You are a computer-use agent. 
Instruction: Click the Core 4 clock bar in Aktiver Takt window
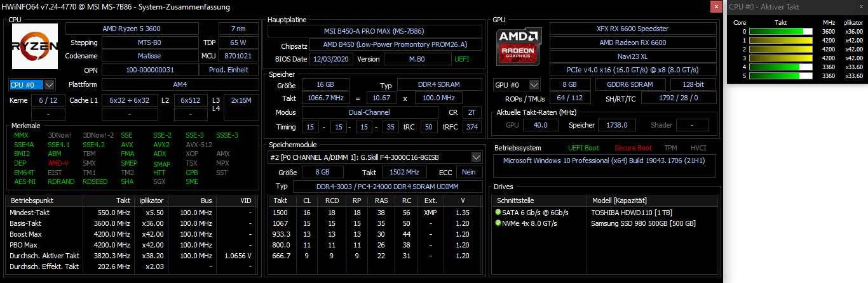(x=781, y=67)
